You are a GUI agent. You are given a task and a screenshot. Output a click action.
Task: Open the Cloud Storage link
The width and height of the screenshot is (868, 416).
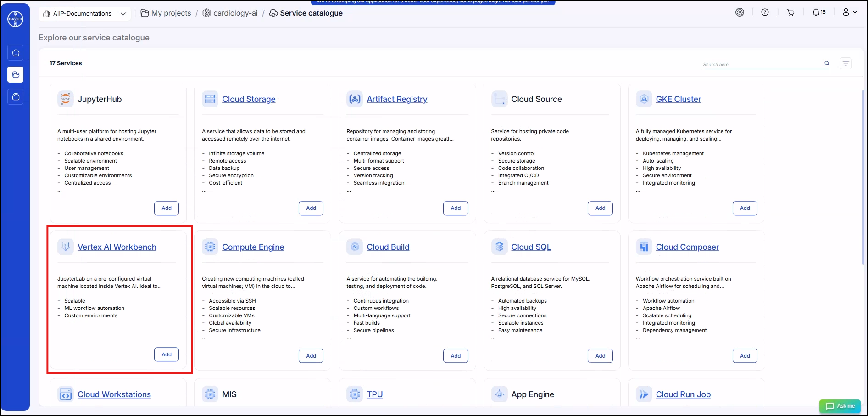click(x=249, y=99)
